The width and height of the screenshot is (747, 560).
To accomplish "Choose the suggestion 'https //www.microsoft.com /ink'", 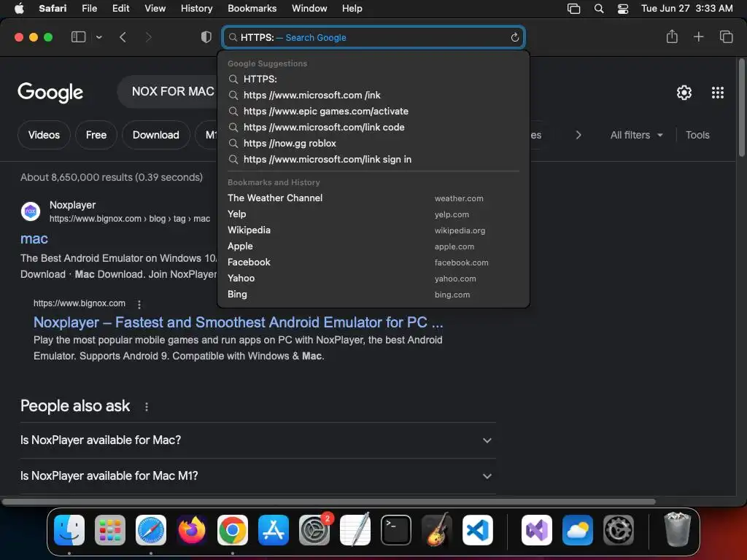I will point(373,96).
